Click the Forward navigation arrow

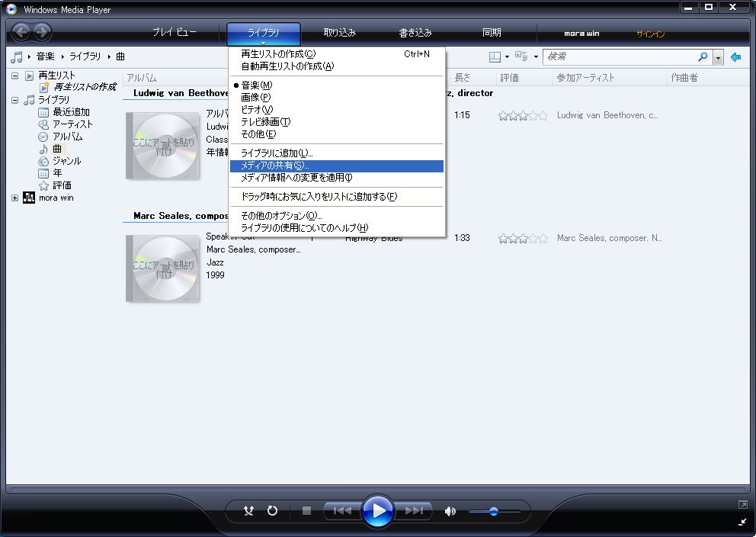(42, 32)
